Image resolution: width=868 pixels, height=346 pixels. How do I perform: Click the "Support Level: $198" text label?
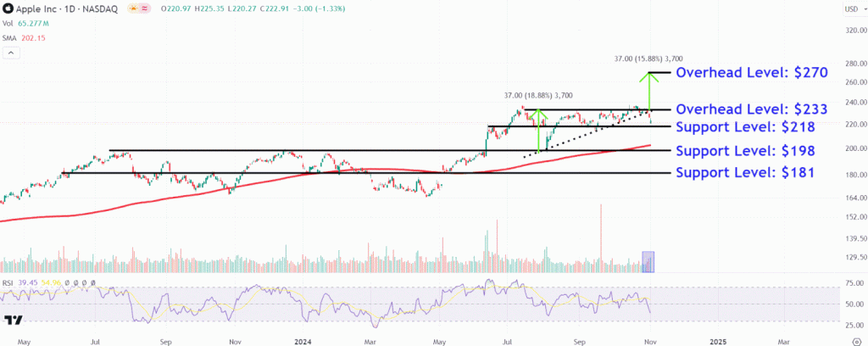pos(744,151)
